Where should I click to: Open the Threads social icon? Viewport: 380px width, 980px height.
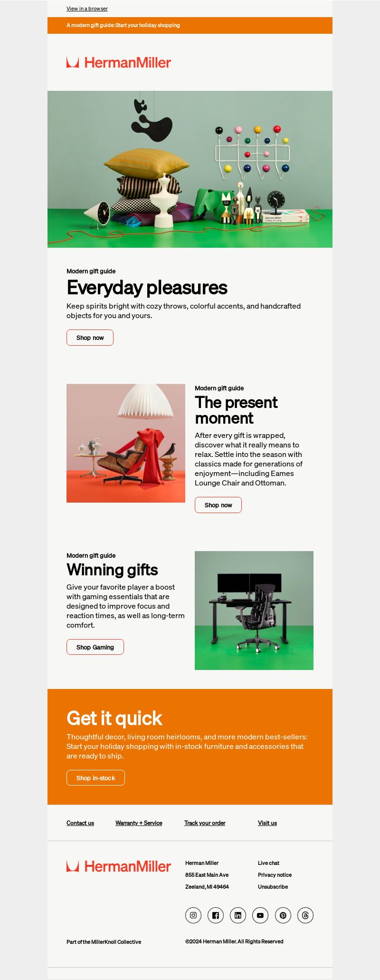pyautogui.click(x=305, y=915)
